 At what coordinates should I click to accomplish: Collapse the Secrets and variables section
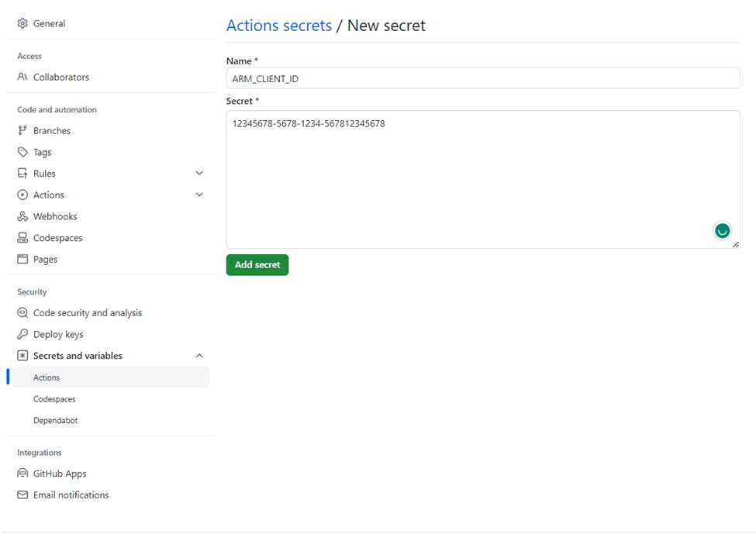tap(199, 356)
